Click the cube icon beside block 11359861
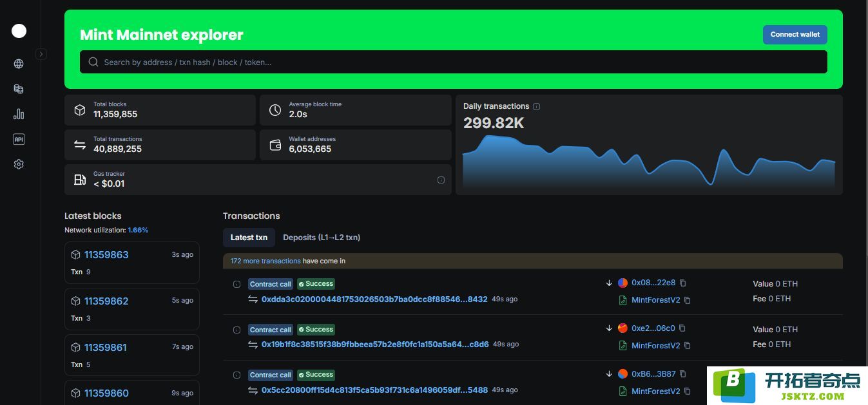868x405 pixels. tap(75, 348)
